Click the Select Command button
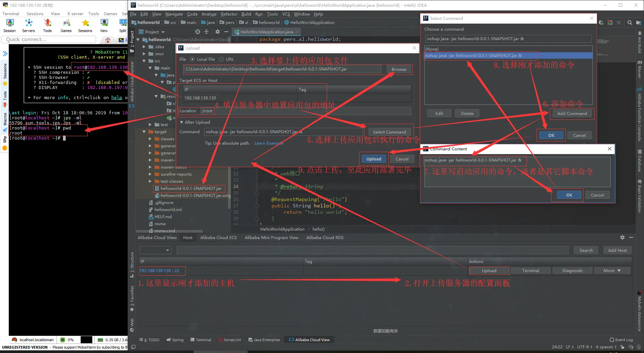This screenshot has width=644, height=353. coord(389,132)
